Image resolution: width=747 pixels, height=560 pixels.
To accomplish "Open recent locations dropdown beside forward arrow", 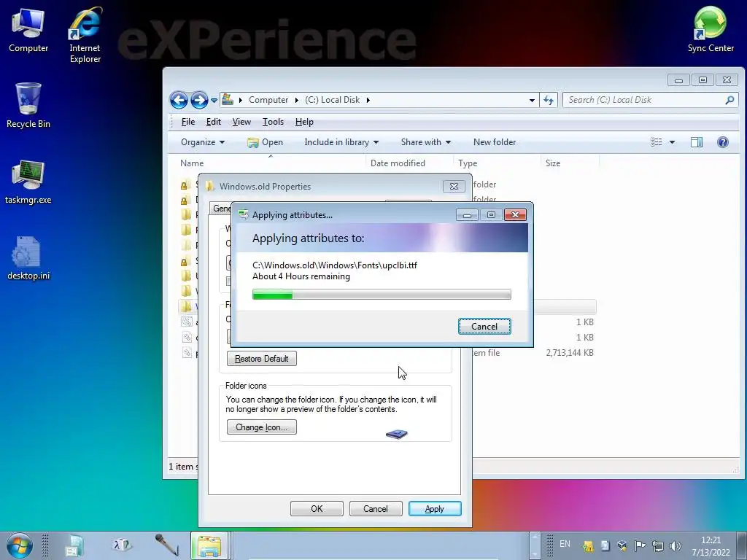I will (x=214, y=101).
